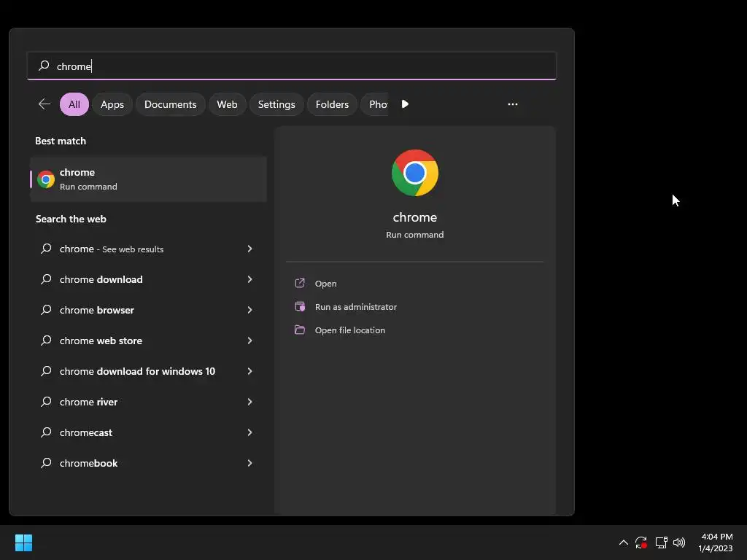This screenshot has width=747, height=560.
Task: Show hidden system tray icons
Action: pyautogui.click(x=623, y=542)
